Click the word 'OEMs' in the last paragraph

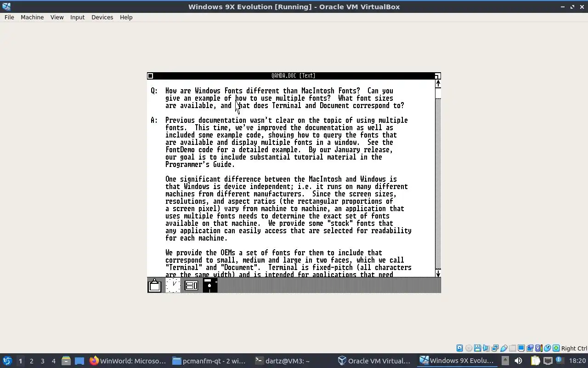click(x=228, y=253)
